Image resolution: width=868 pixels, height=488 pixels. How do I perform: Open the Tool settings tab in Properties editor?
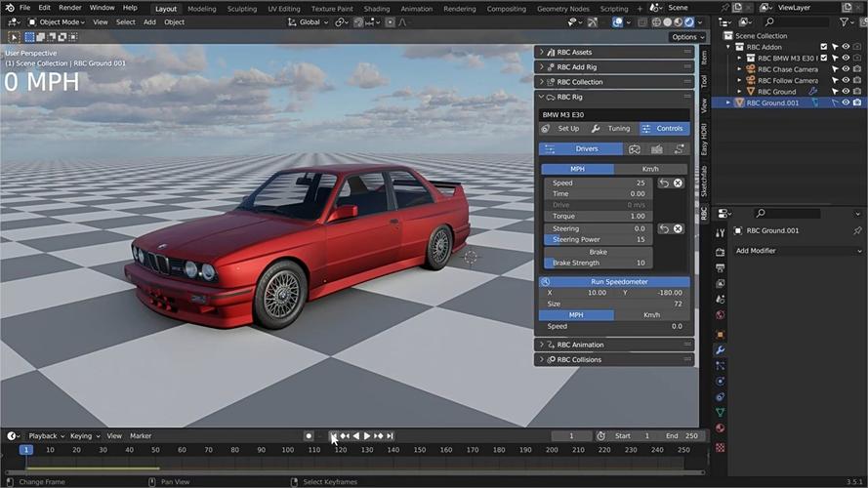tap(721, 233)
